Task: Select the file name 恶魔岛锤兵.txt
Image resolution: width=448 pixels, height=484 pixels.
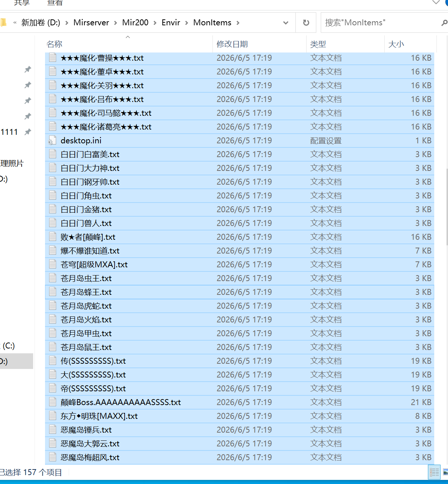Action: (x=86, y=430)
